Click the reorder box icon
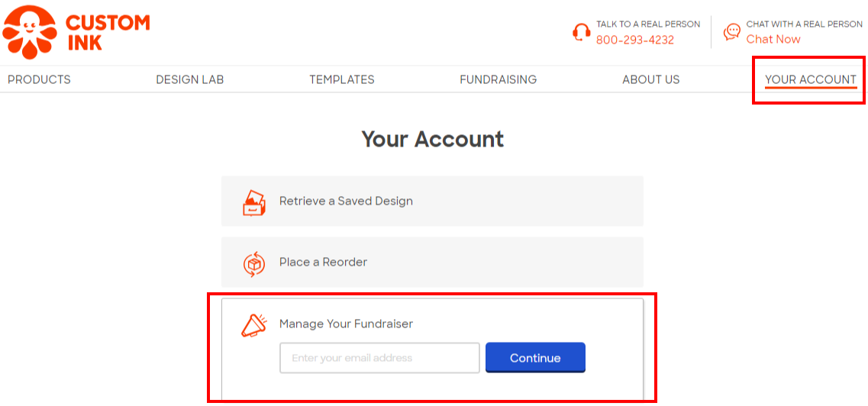 click(253, 263)
